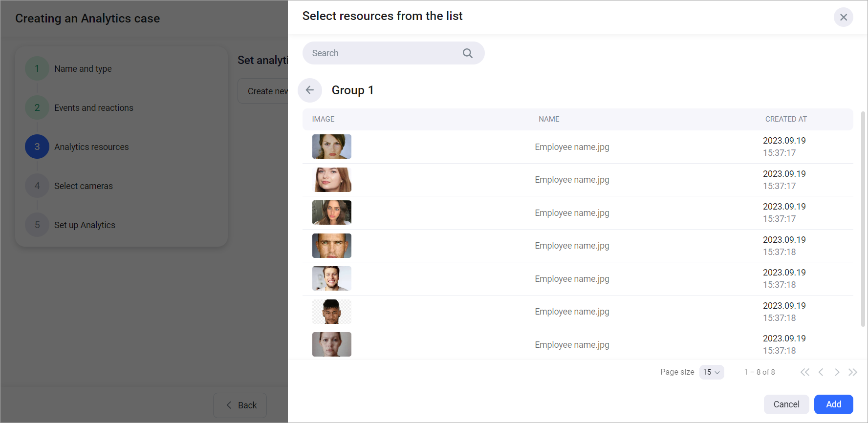Click the sixth employee thumbnail with transparent background
868x423 pixels.
(332, 312)
